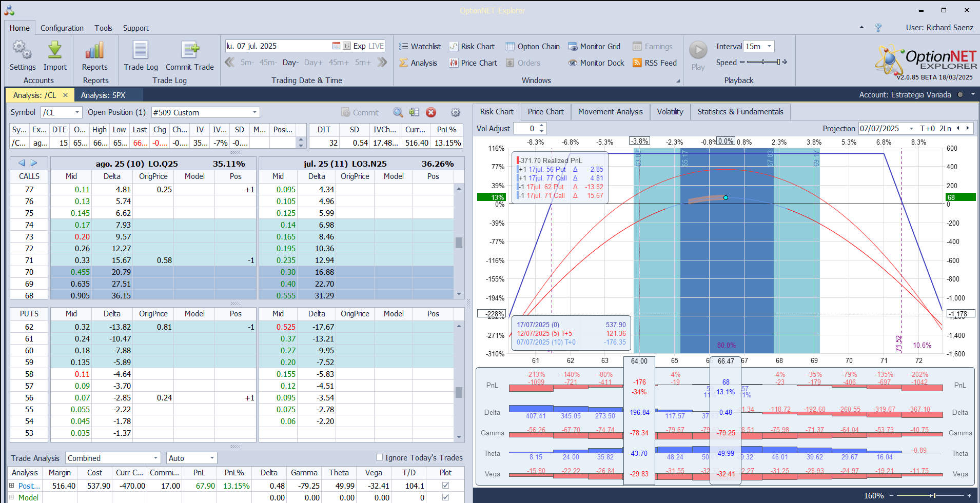980x503 pixels.
Task: Increase Vol Adjust with the up stepper
Action: tap(542, 126)
